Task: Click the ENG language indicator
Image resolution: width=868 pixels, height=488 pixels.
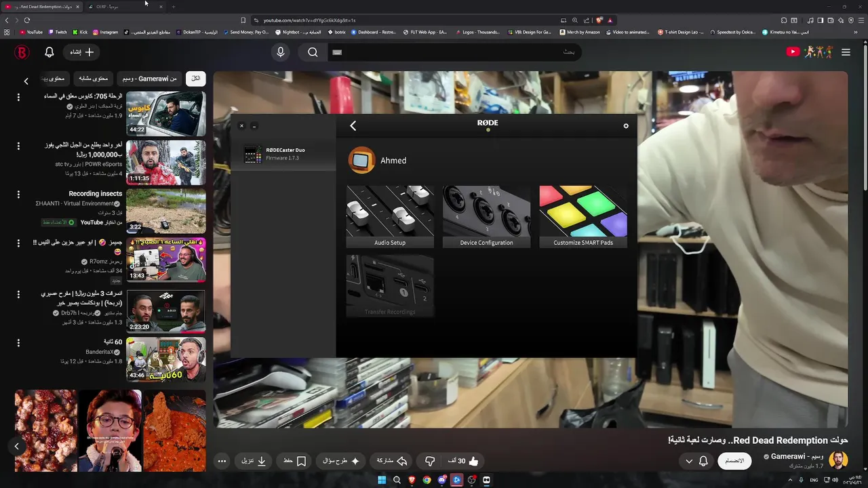Action: coord(814,480)
